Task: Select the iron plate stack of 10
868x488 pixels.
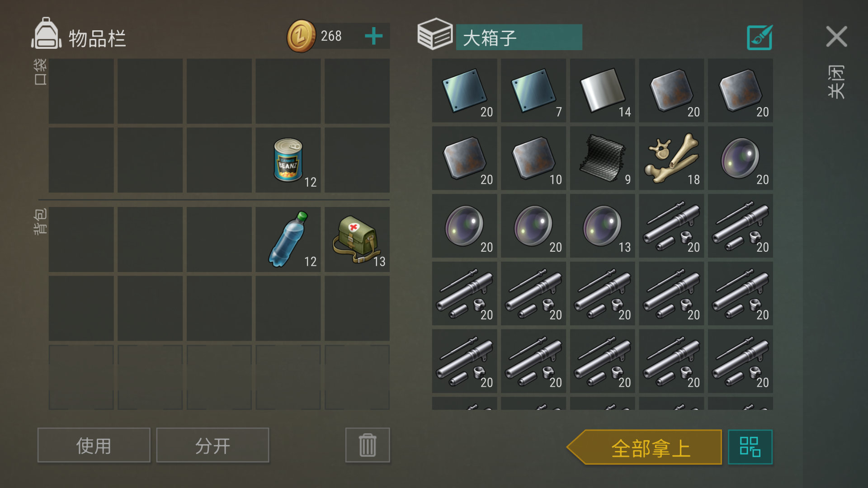Action: point(533,158)
